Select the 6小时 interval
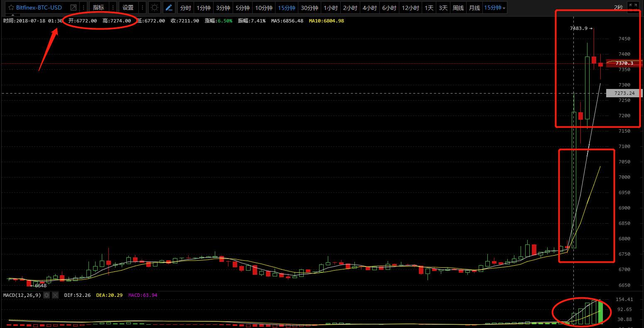 pyautogui.click(x=389, y=7)
